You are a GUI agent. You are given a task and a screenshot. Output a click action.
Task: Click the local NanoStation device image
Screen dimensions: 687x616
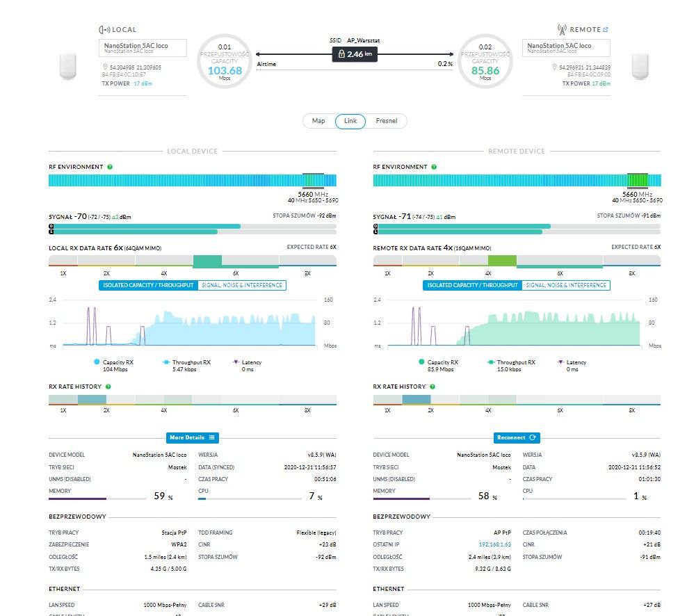[68, 66]
